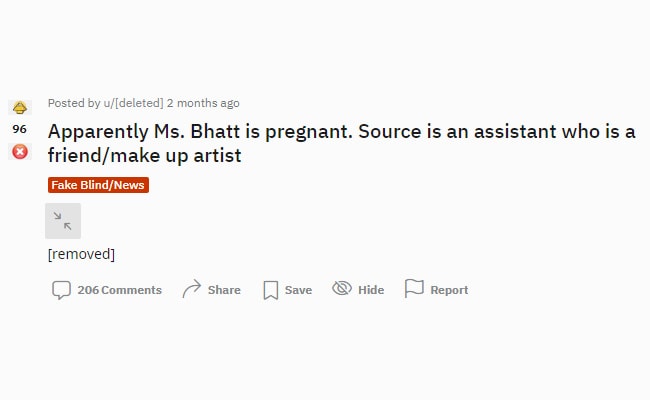
Task: Click the bookmark save icon
Action: tap(270, 290)
